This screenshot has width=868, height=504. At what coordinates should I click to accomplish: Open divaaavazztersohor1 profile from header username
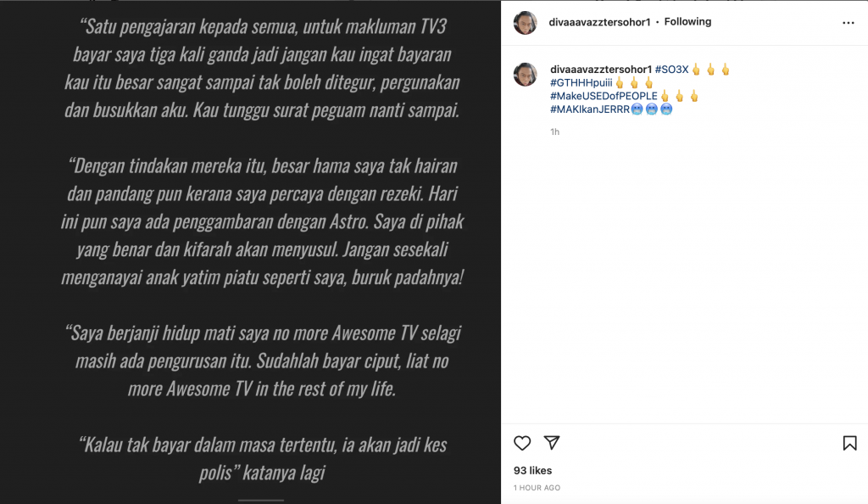(599, 22)
